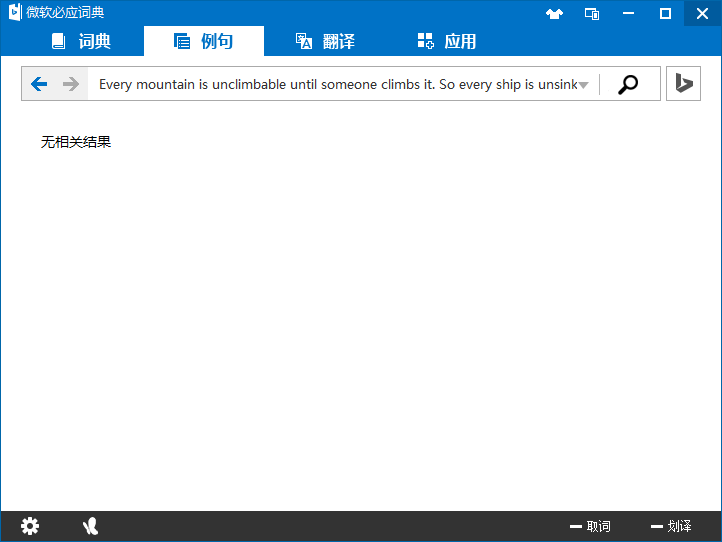Close the dictionary window
722x542 pixels.
pos(702,13)
